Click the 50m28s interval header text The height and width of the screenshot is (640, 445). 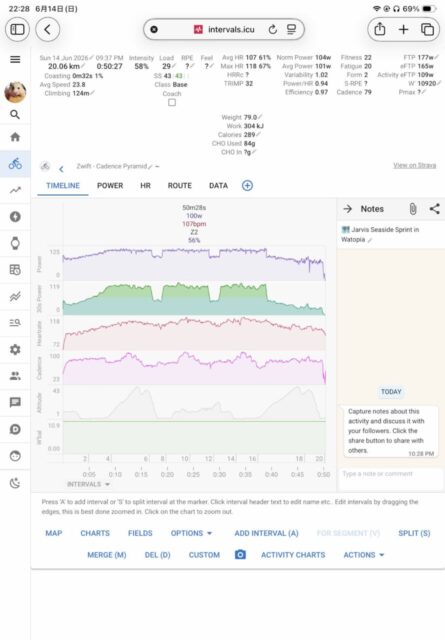(x=194, y=208)
